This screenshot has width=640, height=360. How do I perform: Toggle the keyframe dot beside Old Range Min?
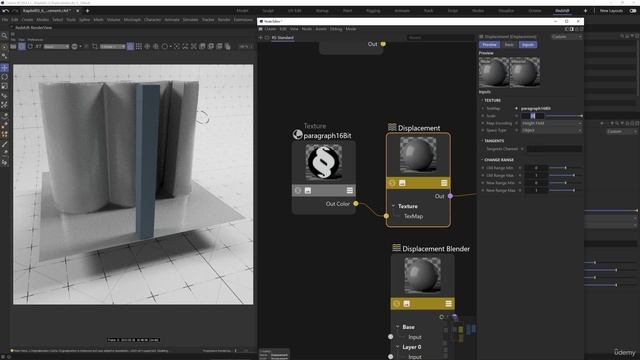coord(520,168)
